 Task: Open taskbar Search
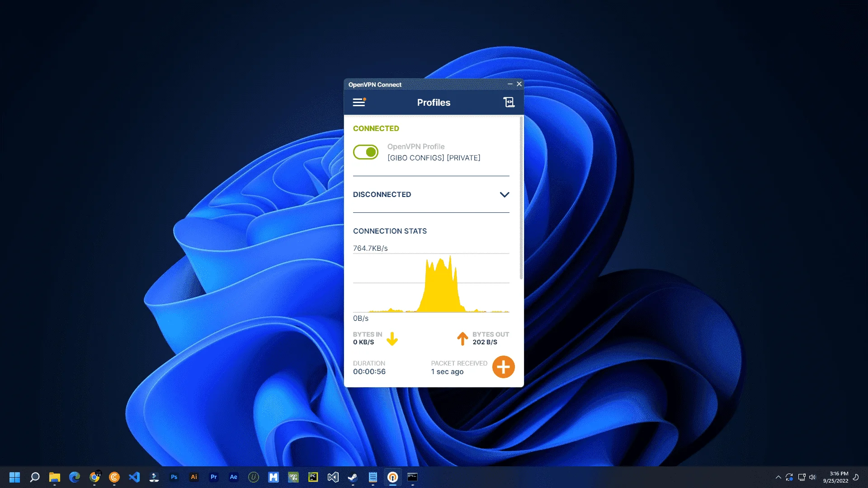(35, 477)
